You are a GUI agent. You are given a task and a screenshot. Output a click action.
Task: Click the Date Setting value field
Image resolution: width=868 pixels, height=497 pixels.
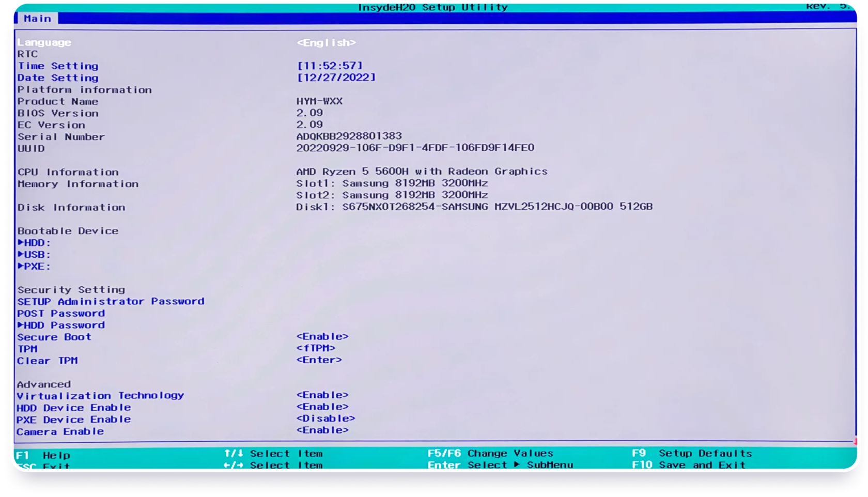[x=336, y=77]
